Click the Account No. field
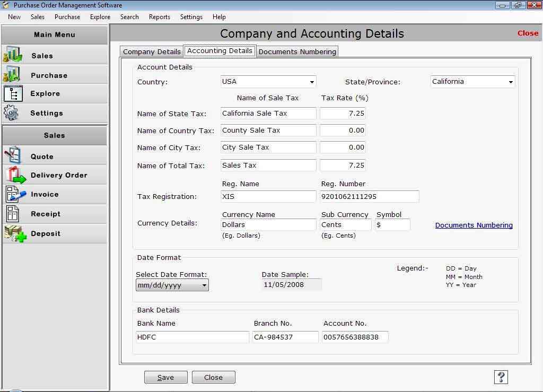Viewport: 543px width, 392px height. 355,337
